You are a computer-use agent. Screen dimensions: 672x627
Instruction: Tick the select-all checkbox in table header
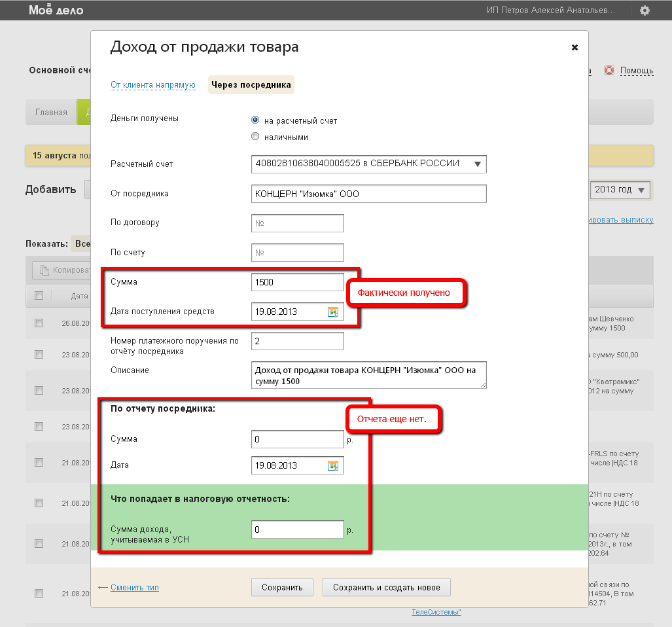[39, 296]
